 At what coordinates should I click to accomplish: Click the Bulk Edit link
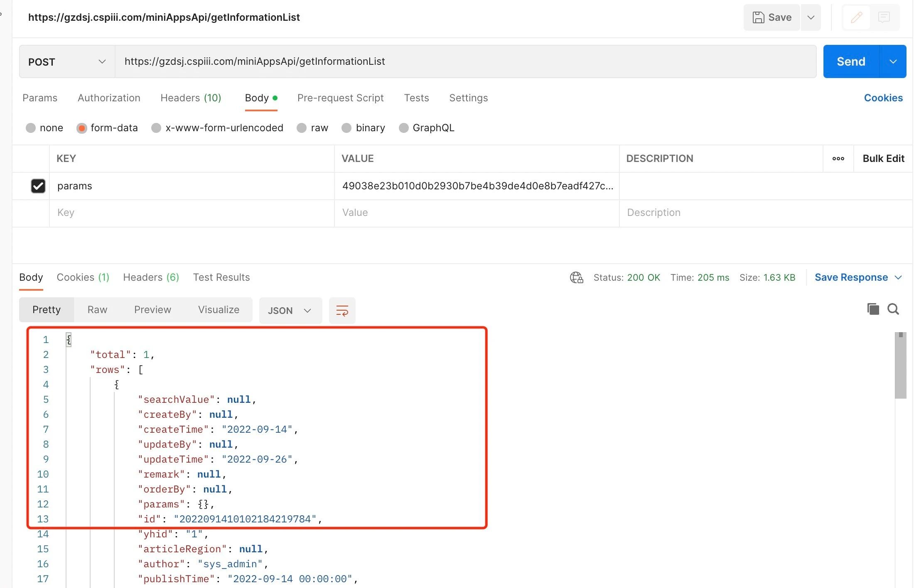pyautogui.click(x=883, y=159)
